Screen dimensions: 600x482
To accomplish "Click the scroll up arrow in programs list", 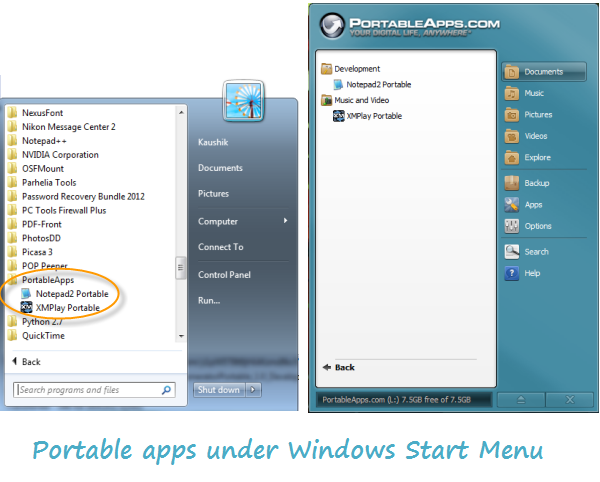I will [181, 112].
